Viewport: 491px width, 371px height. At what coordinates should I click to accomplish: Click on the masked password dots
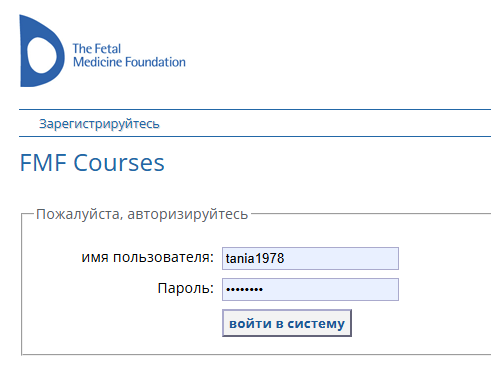(x=244, y=289)
